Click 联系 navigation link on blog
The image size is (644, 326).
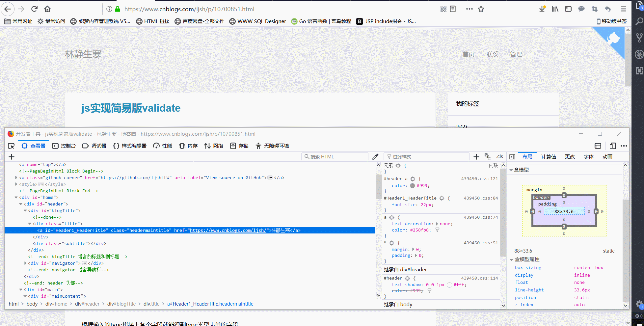(492, 54)
